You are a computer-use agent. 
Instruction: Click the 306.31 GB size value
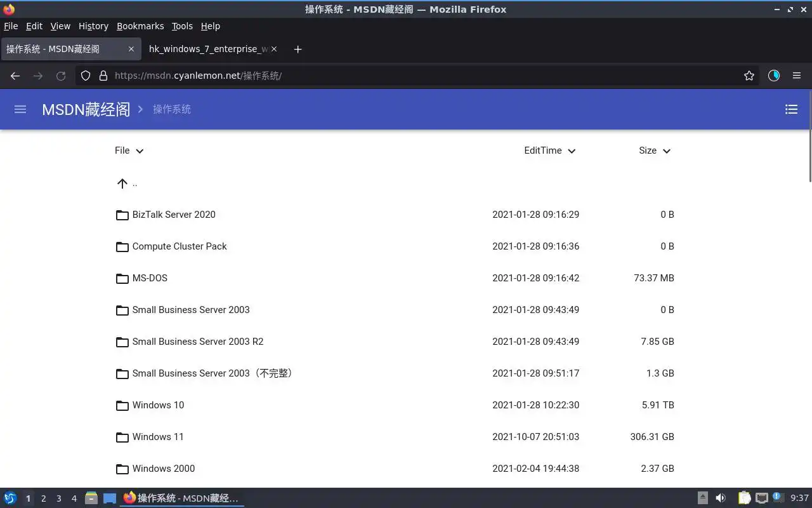pos(652,437)
